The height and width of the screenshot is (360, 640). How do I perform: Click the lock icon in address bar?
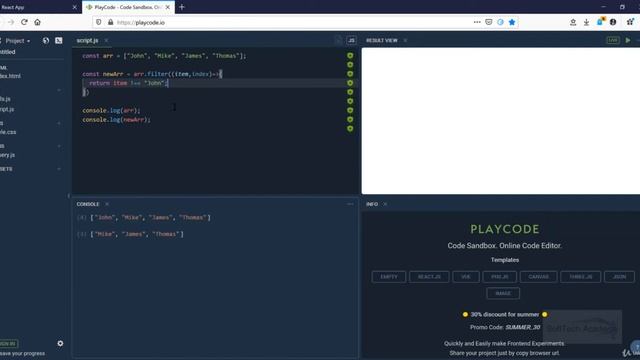click(x=110, y=22)
